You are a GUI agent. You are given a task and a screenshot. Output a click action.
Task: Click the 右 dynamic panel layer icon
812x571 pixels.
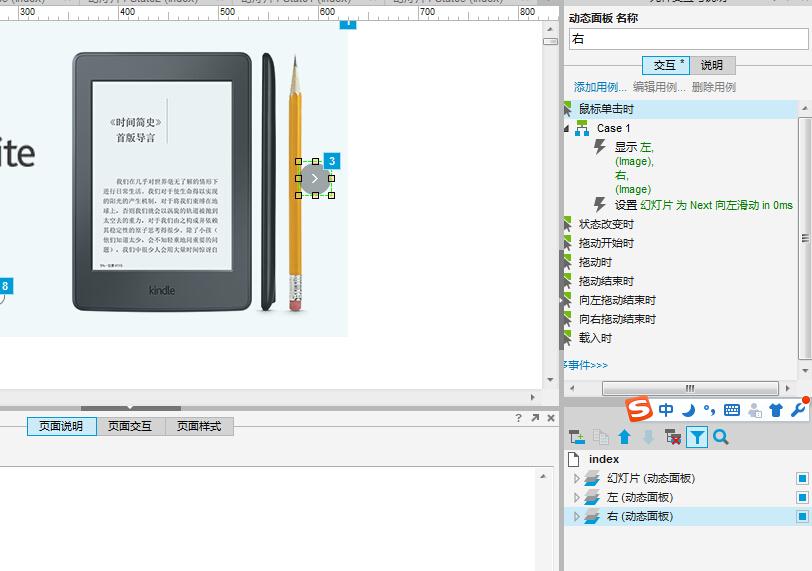(592, 516)
